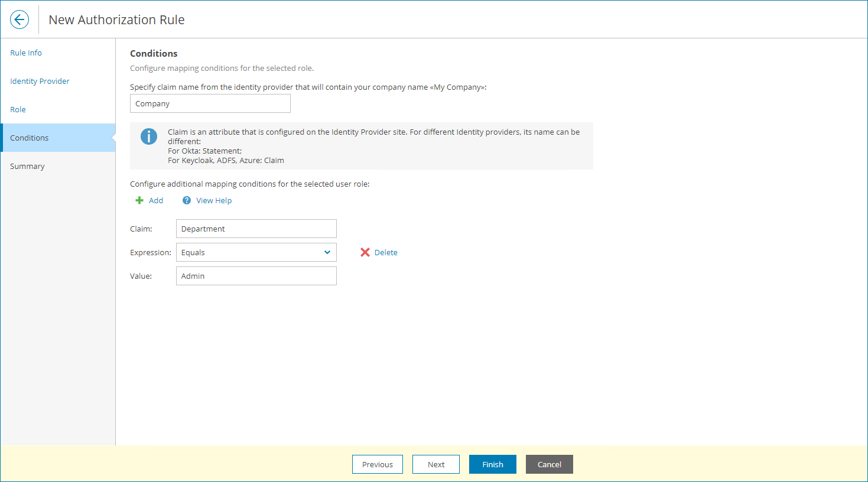Click the red X Delete icon

coord(365,252)
